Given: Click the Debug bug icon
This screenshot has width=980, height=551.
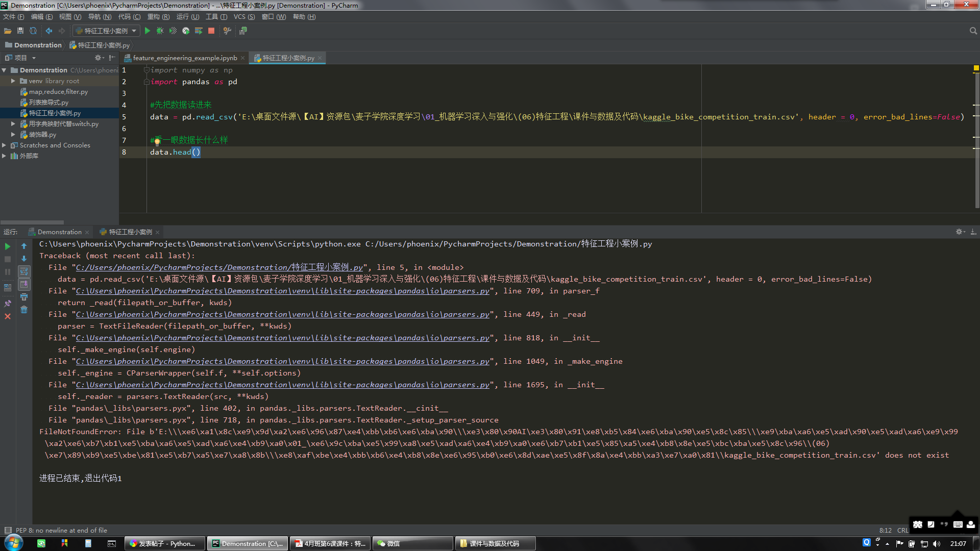Looking at the screenshot, I should tap(160, 31).
